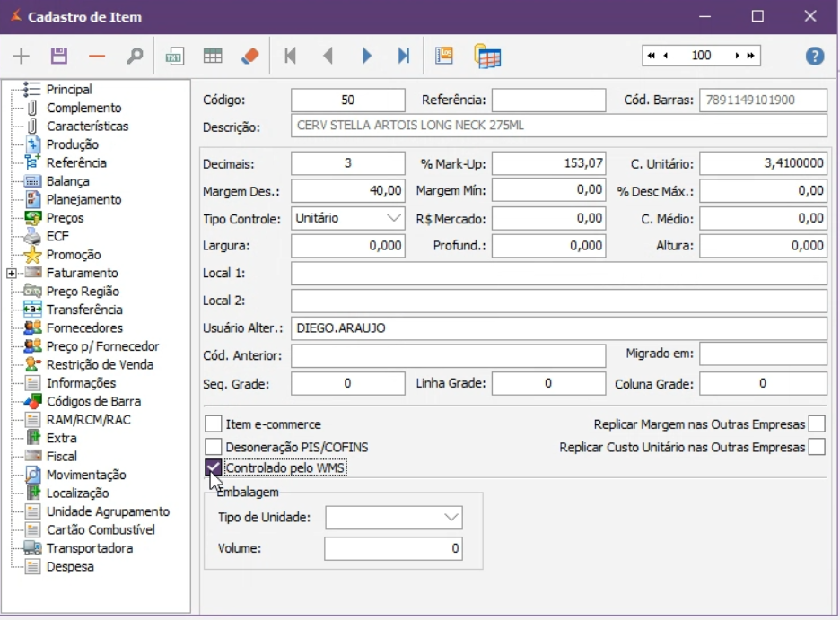The width and height of the screenshot is (840, 620).
Task: Enable the Item e-commerce checkbox
Action: (x=214, y=424)
